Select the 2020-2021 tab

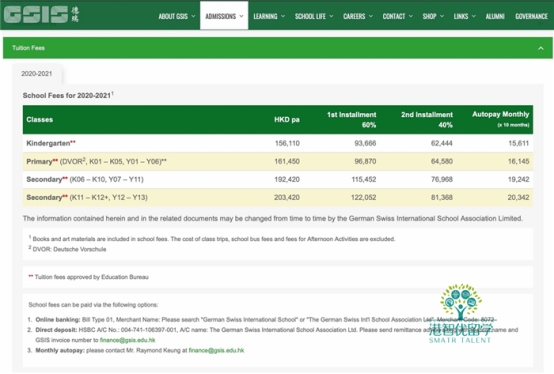37,73
